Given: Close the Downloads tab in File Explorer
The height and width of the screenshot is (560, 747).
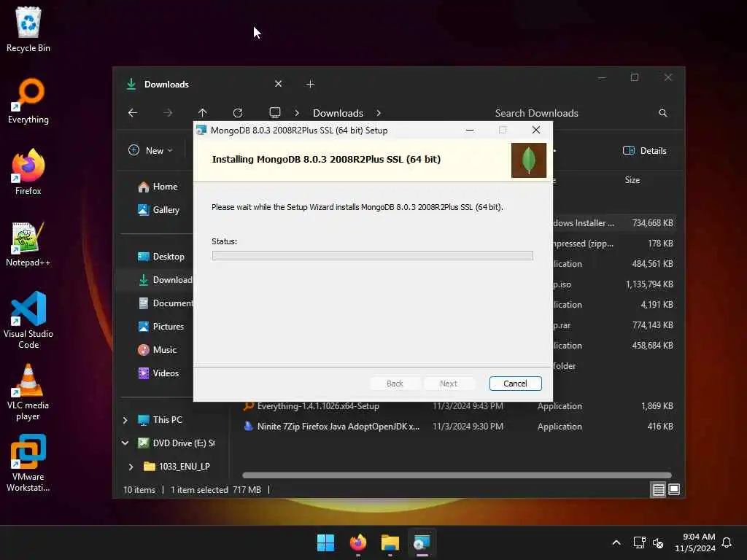Looking at the screenshot, I should [278, 84].
